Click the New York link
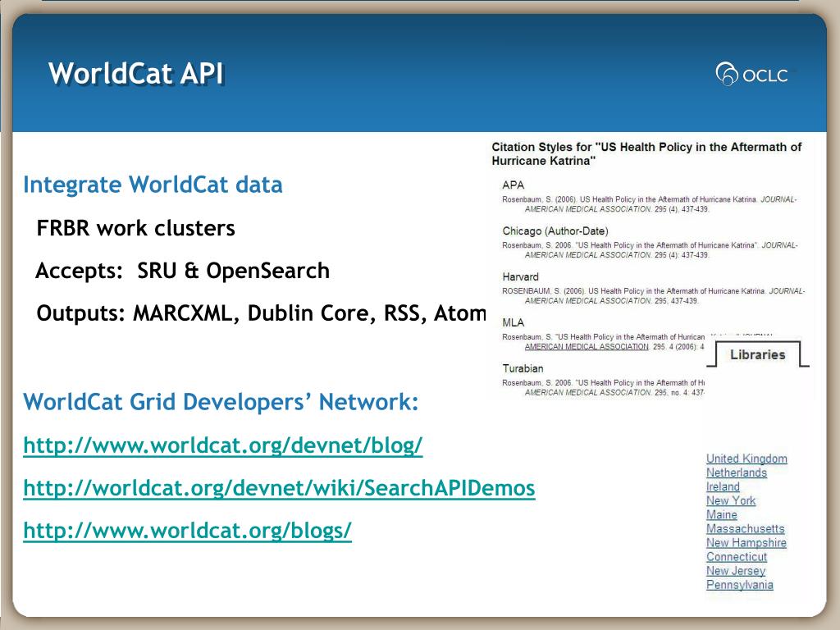This screenshot has width=840, height=630. (x=731, y=500)
